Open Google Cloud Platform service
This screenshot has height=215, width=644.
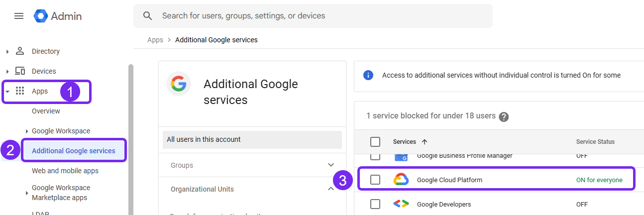click(449, 180)
